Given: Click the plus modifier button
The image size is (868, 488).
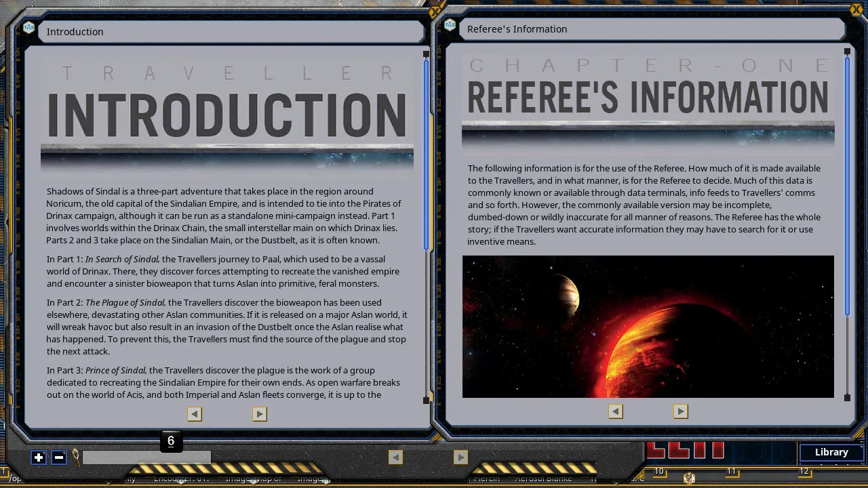Looking at the screenshot, I should click(39, 457).
